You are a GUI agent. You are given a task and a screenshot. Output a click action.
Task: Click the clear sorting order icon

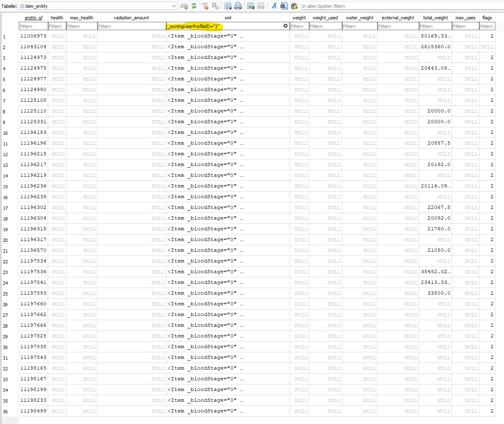pyautogui.click(x=215, y=6)
